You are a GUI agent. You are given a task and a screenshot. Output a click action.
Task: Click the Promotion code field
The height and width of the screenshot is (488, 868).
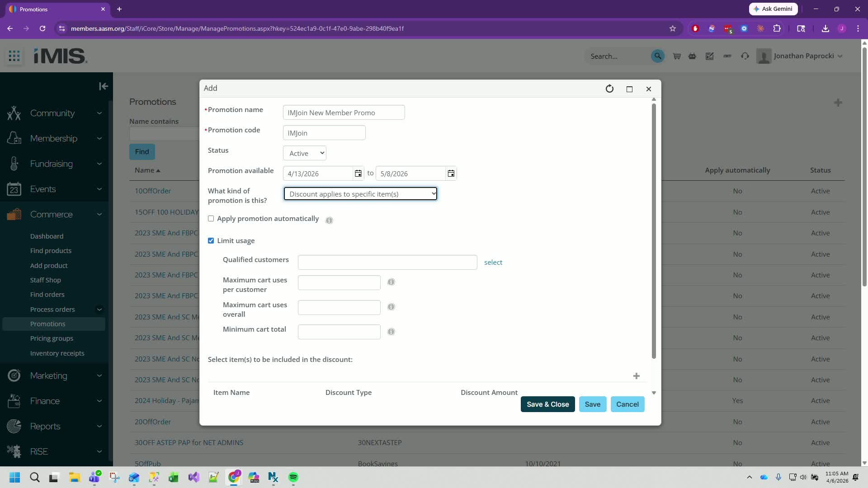pos(324,133)
